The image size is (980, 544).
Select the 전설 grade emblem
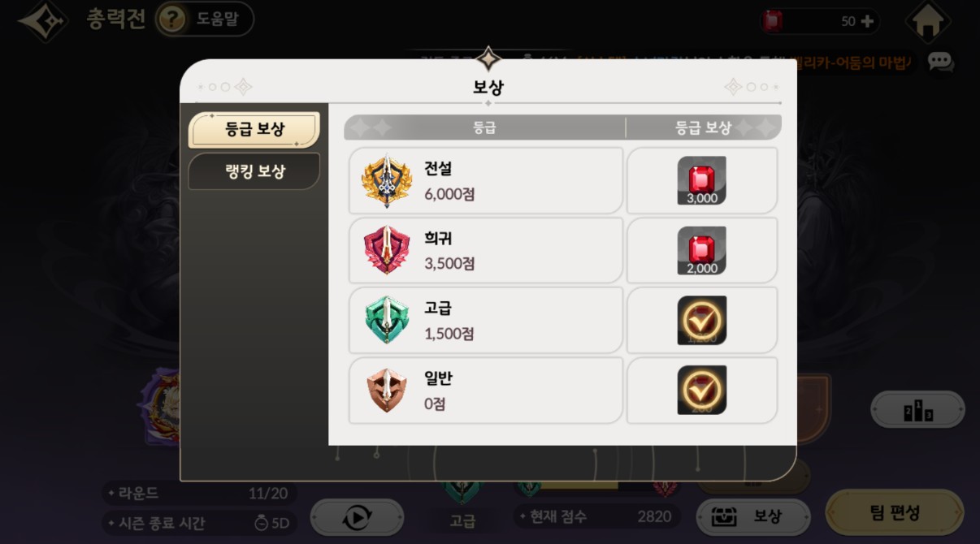tap(386, 180)
